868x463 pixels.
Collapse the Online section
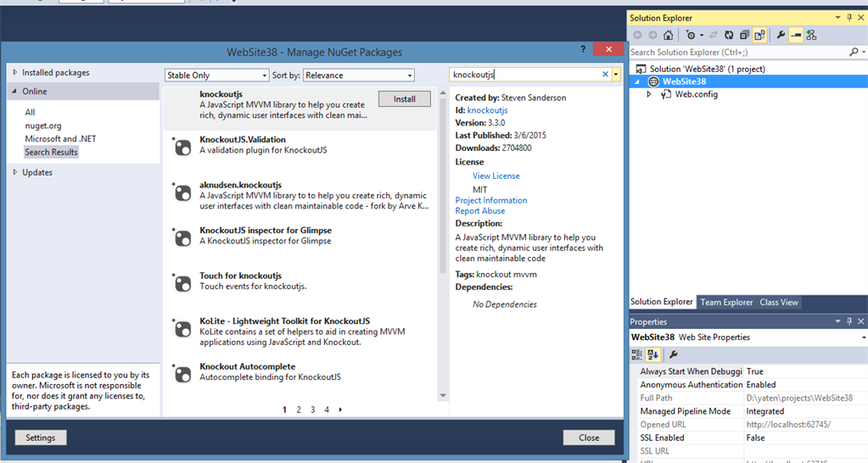pyautogui.click(x=15, y=91)
